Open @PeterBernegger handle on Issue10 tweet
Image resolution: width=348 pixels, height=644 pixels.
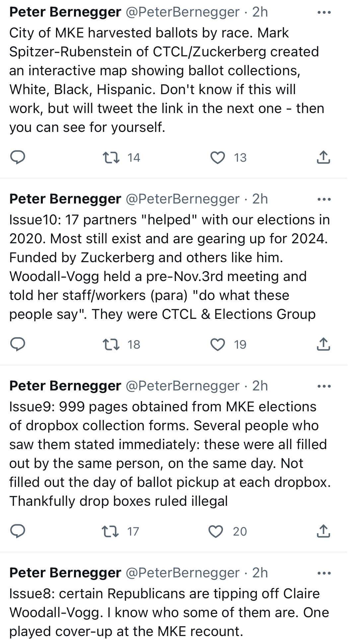coord(182,199)
